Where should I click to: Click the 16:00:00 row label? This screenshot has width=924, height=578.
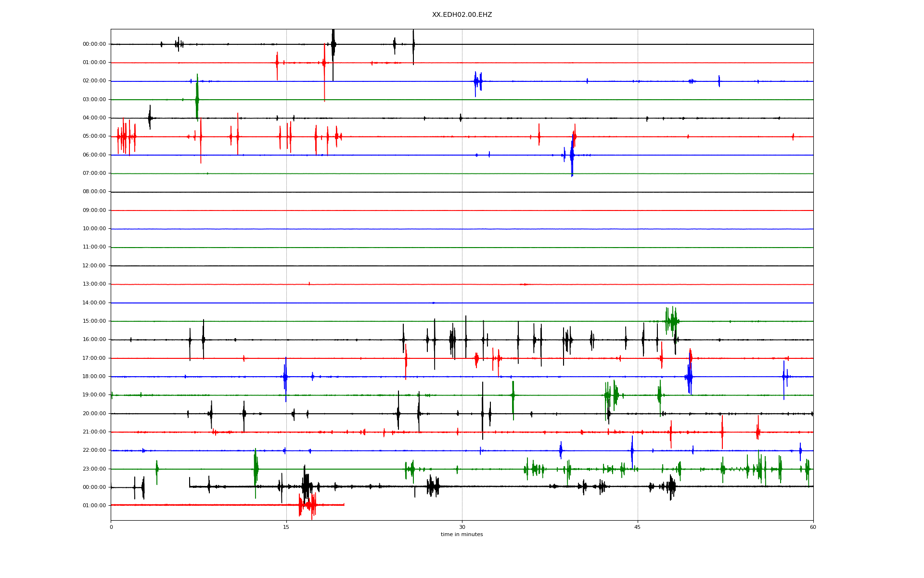[x=94, y=339]
